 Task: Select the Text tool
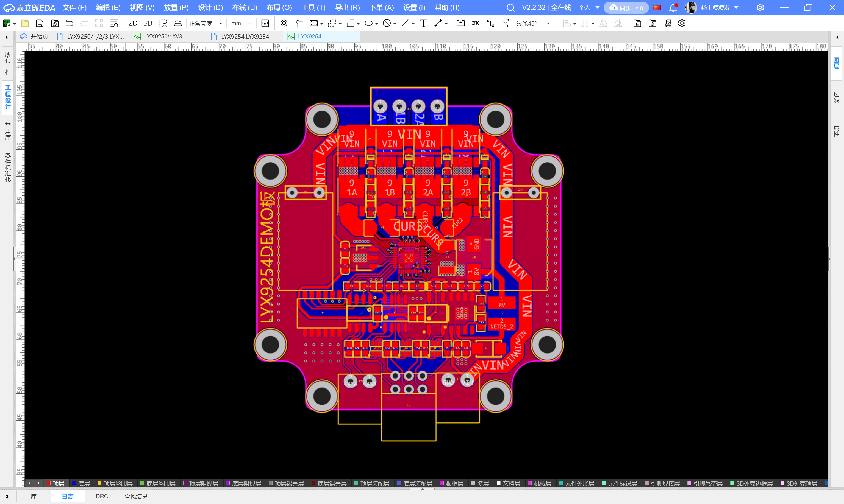424,23
